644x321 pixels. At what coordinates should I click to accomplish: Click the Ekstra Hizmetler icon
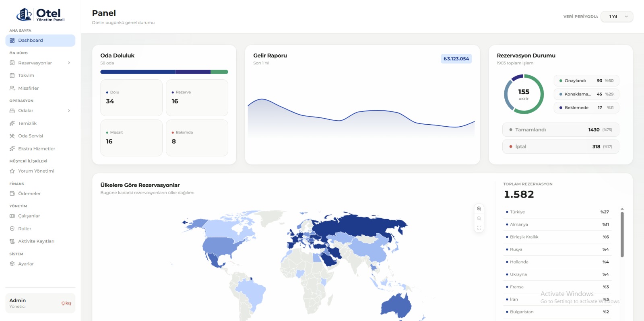pos(12,149)
